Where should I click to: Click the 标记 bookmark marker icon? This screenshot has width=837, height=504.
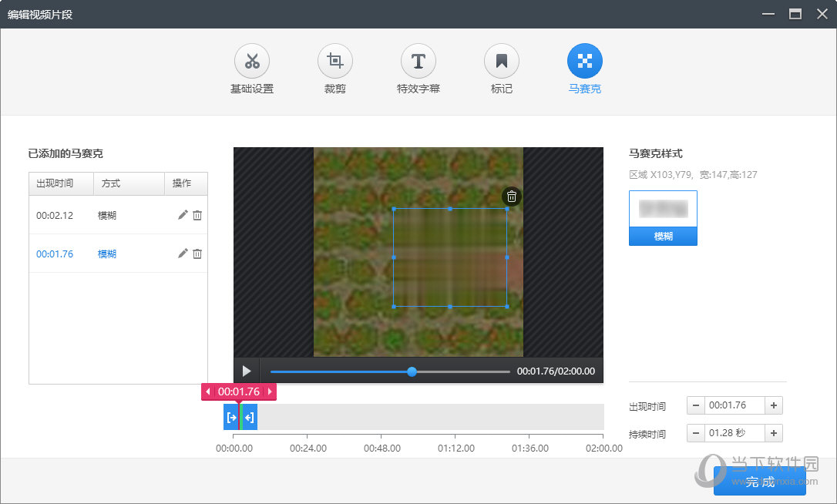click(x=501, y=60)
